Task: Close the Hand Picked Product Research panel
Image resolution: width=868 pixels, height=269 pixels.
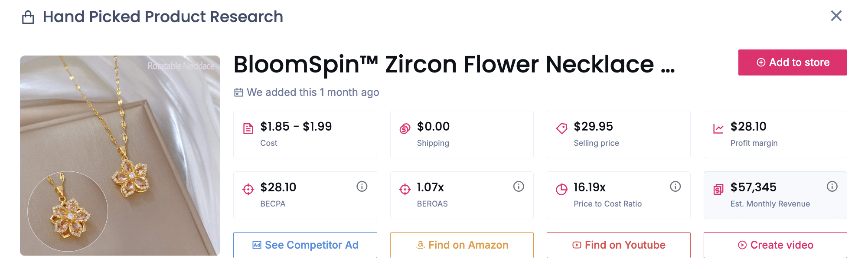Action: pos(836,16)
